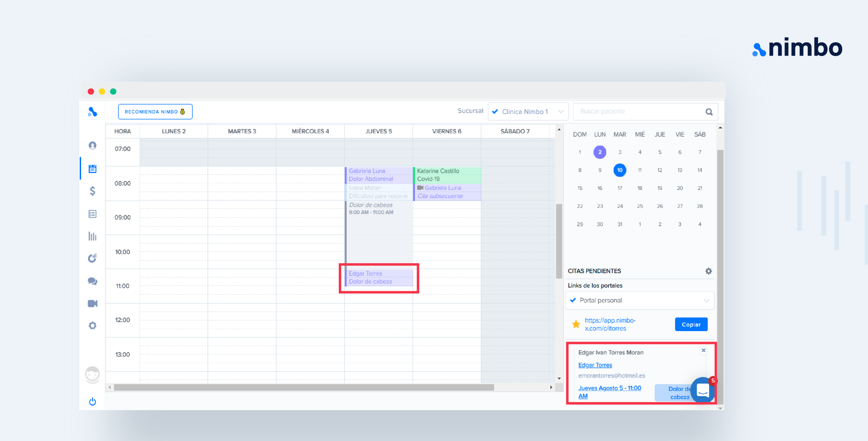868x441 pixels.
Task: Open Gabriela Luna Cita subsecuente appointment
Action: pos(447,192)
